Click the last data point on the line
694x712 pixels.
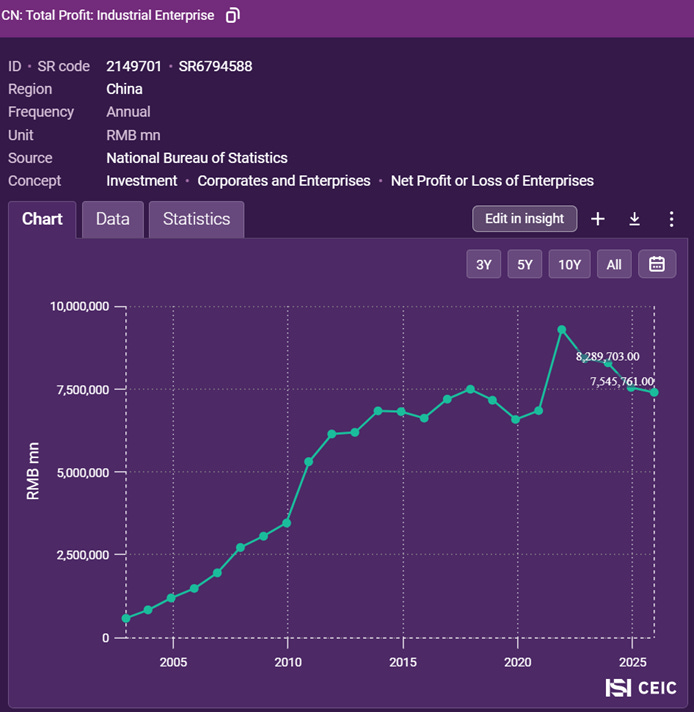click(654, 392)
